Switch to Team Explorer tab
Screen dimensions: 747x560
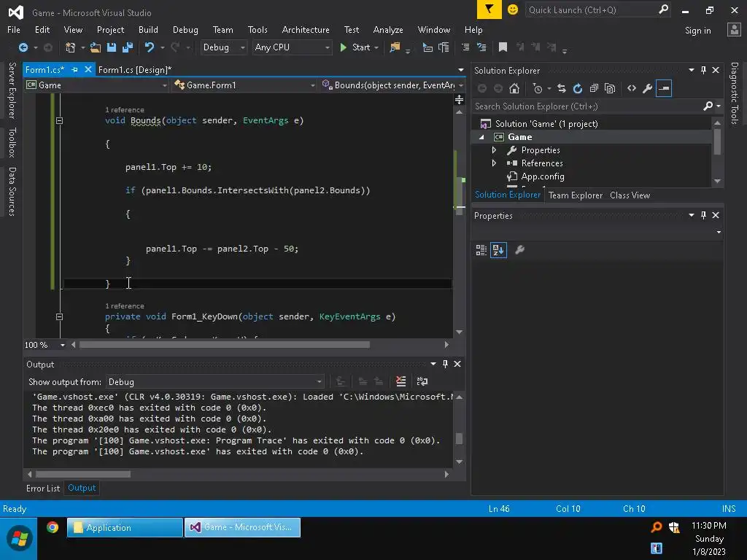[576, 195]
